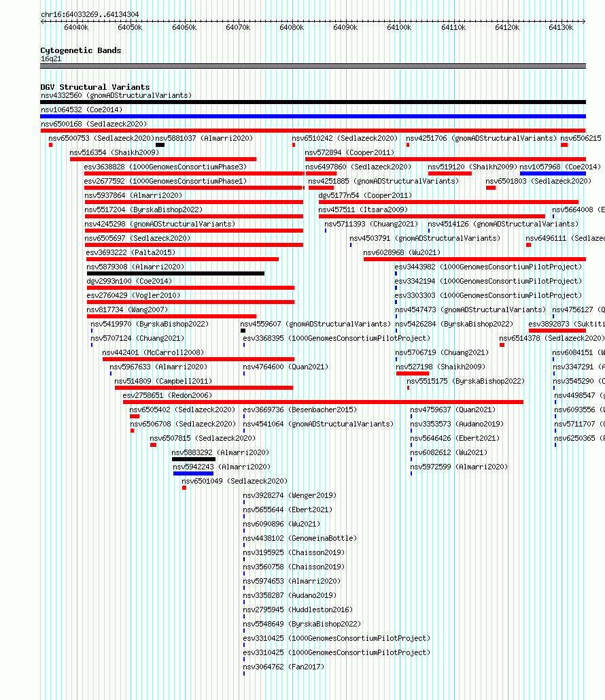The height and width of the screenshot is (700, 605).
Task: Click the nsv516354 (Shaikh2009) label
Action: tap(114, 152)
